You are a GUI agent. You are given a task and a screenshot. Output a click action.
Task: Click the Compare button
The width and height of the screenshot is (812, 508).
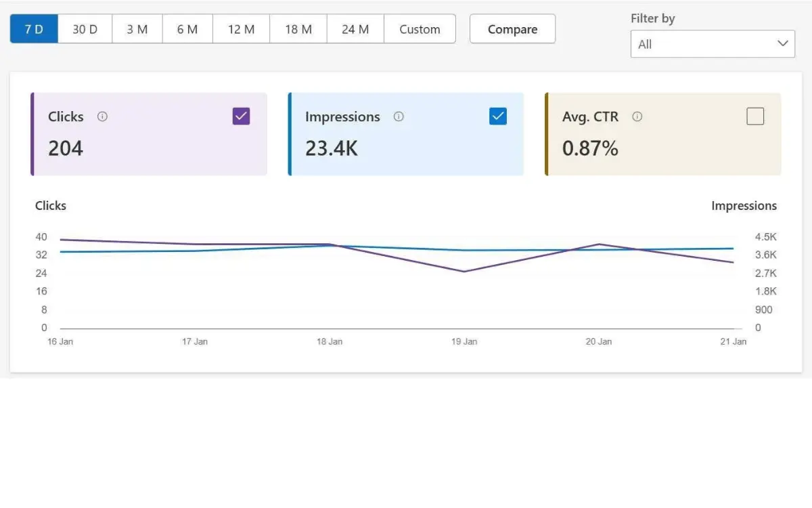point(512,28)
